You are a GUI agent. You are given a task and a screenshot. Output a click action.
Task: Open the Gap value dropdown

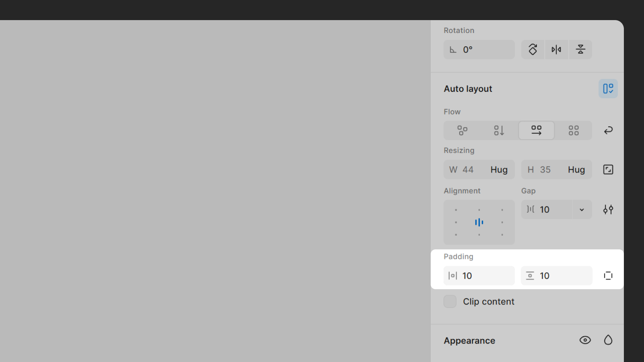pos(581,210)
